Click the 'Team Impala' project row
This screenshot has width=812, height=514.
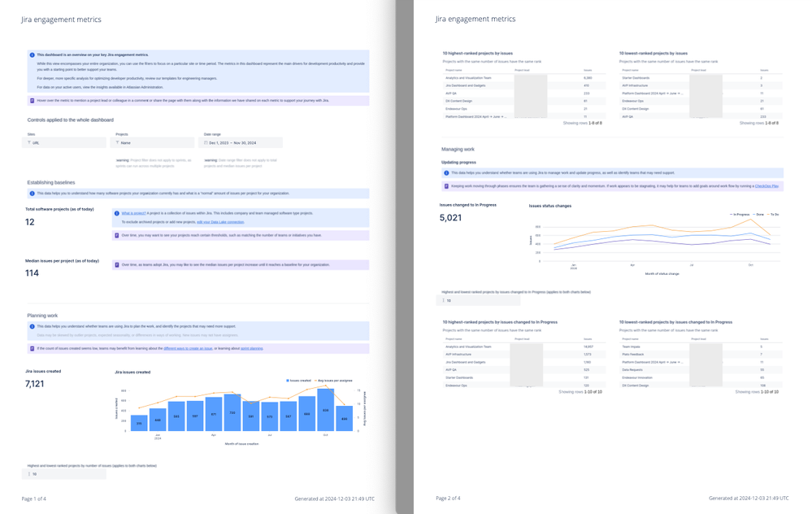pyautogui.click(x=701, y=346)
